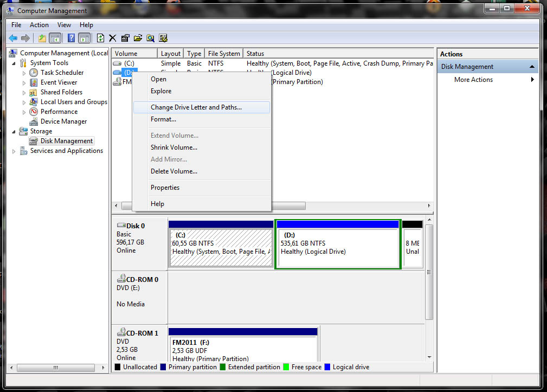547x392 pixels.
Task: Open the Action menu
Action: (39, 25)
